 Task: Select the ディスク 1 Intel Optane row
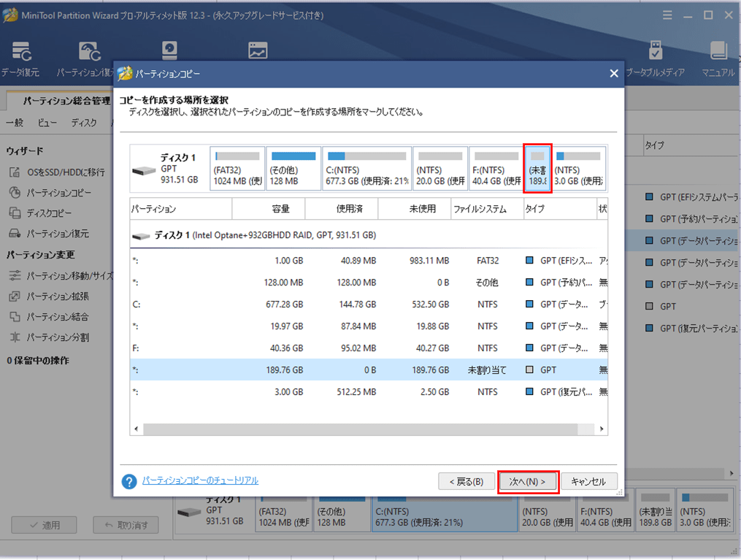click(369, 235)
